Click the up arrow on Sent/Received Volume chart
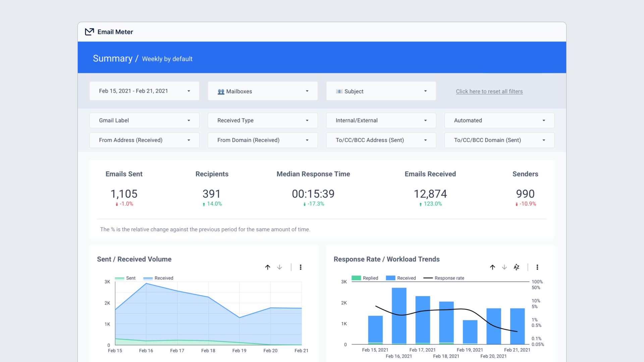The width and height of the screenshot is (644, 362). (268, 267)
